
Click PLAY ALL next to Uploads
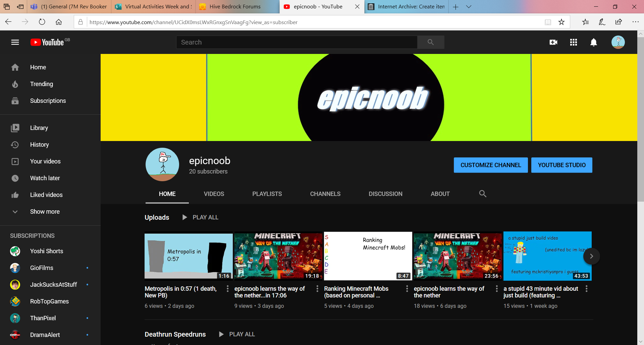tap(200, 217)
